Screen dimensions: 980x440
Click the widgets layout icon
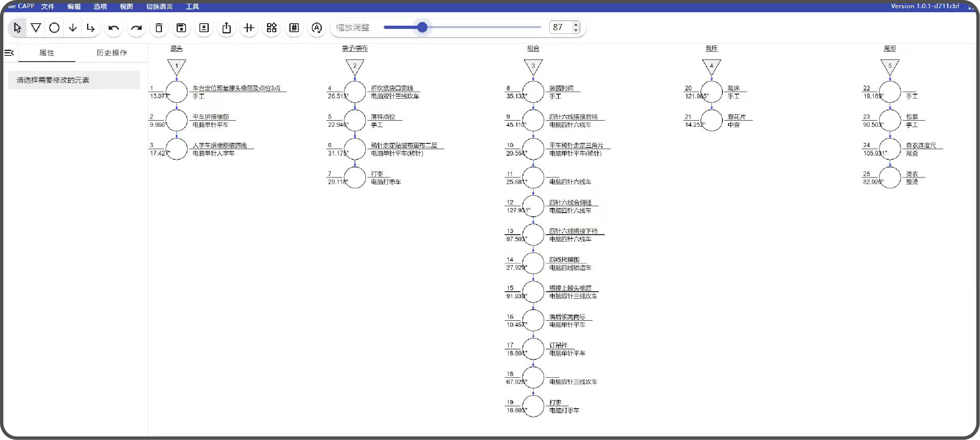coord(271,28)
